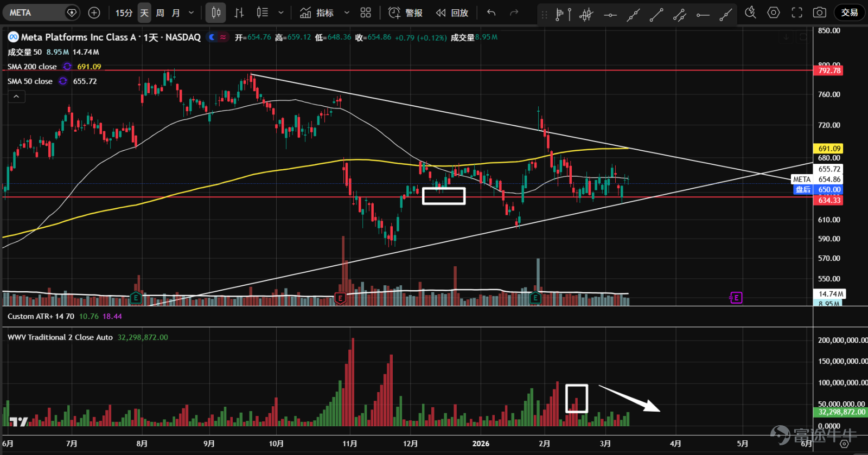The image size is (868, 455).
Task: Select the crossed-out candles drawing tool
Action: coord(586,15)
